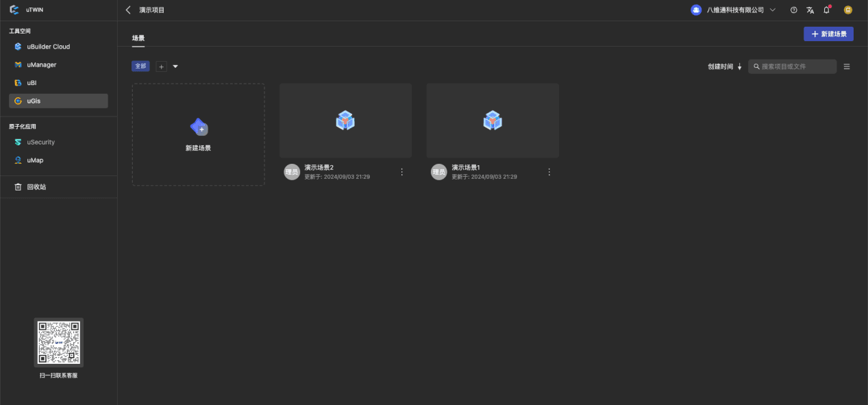Image resolution: width=868 pixels, height=405 pixels.
Task: Open the help question mark icon
Action: pyautogui.click(x=793, y=10)
